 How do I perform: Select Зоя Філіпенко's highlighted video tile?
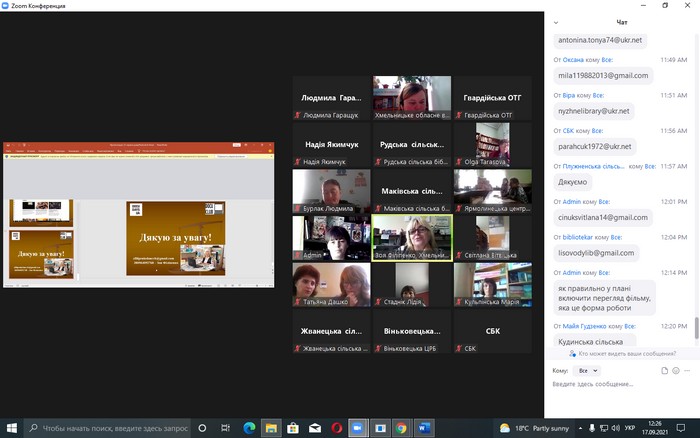point(411,237)
